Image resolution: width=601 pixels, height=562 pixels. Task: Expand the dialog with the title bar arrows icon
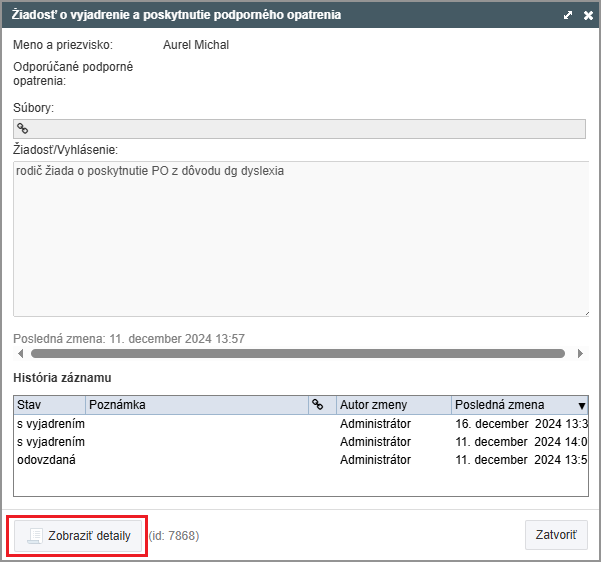(x=567, y=16)
